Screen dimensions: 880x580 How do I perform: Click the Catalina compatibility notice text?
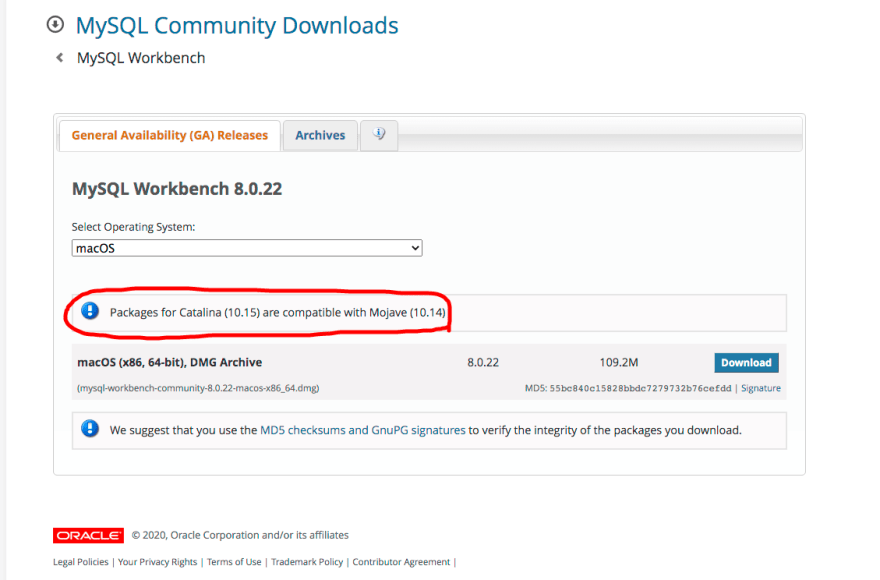point(278,313)
